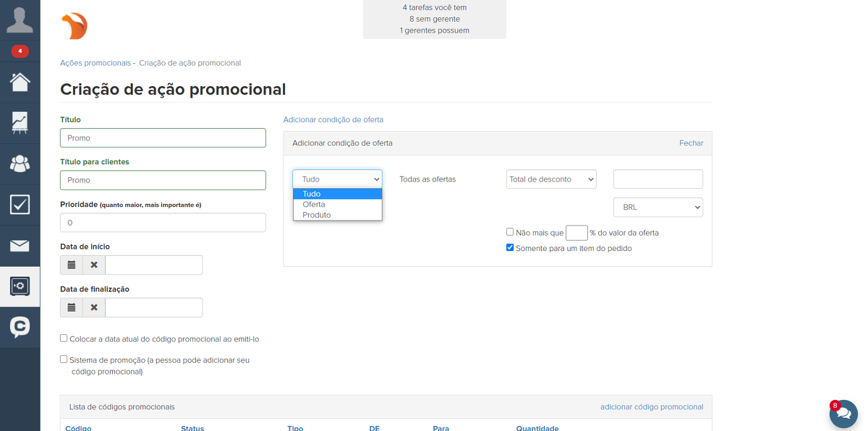Clear the Data de finalização date
This screenshot has width=868, height=431.
94,308
